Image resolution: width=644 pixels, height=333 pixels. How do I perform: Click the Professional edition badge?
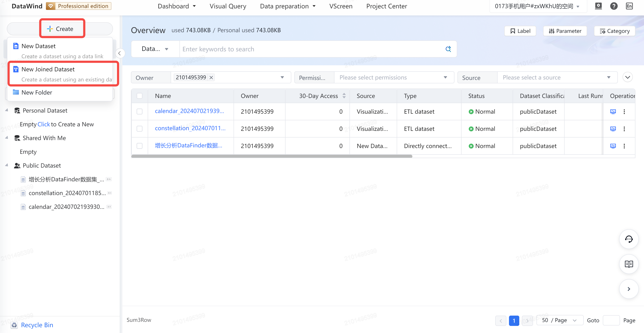(79, 6)
